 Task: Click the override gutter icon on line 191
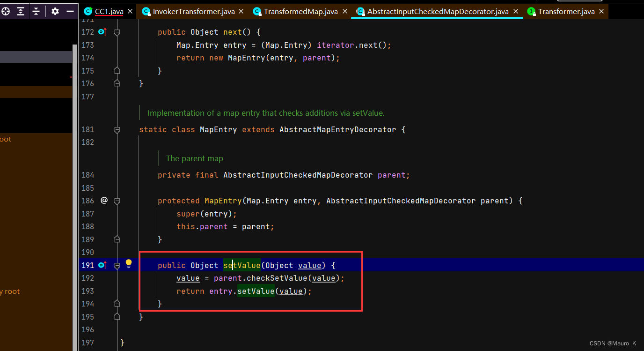pyautogui.click(x=102, y=265)
